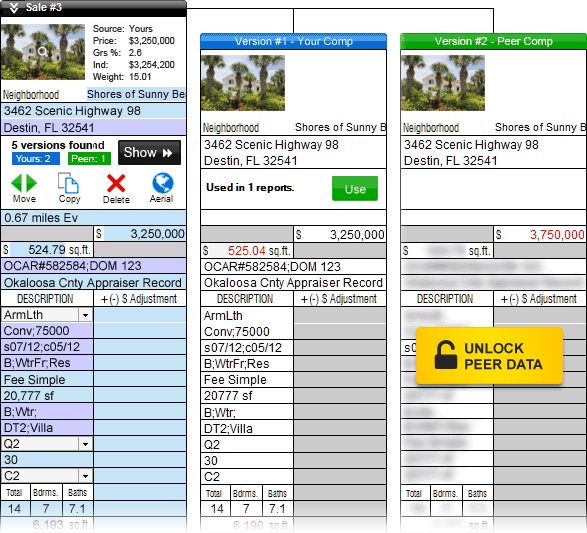Click Version #2 peer property photo
Screen dimensions: 587x533
tap(443, 83)
